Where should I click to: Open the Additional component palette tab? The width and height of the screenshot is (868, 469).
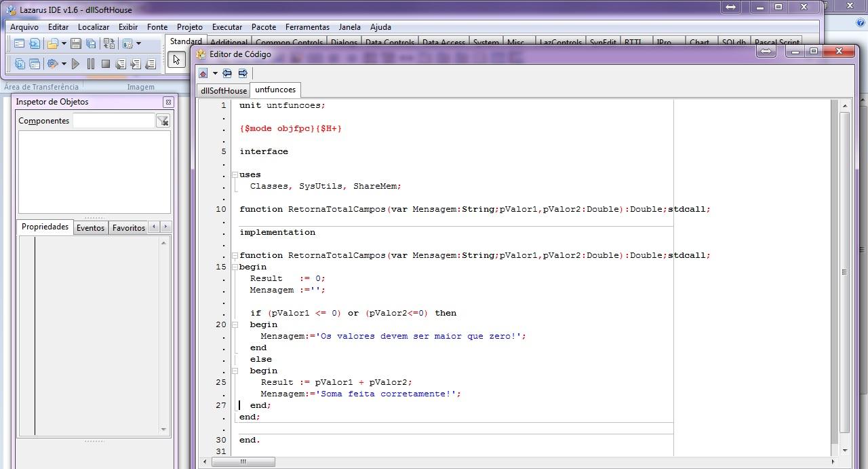coord(229,42)
